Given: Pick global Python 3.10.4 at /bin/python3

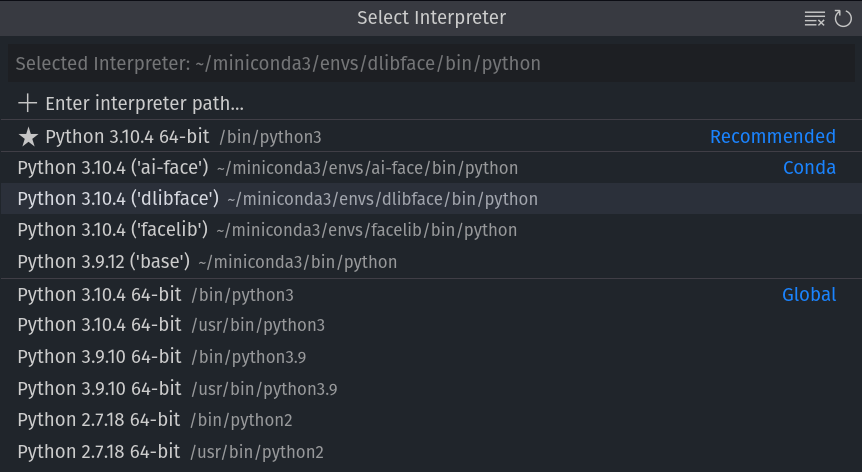Looking at the screenshot, I should click(x=155, y=295).
